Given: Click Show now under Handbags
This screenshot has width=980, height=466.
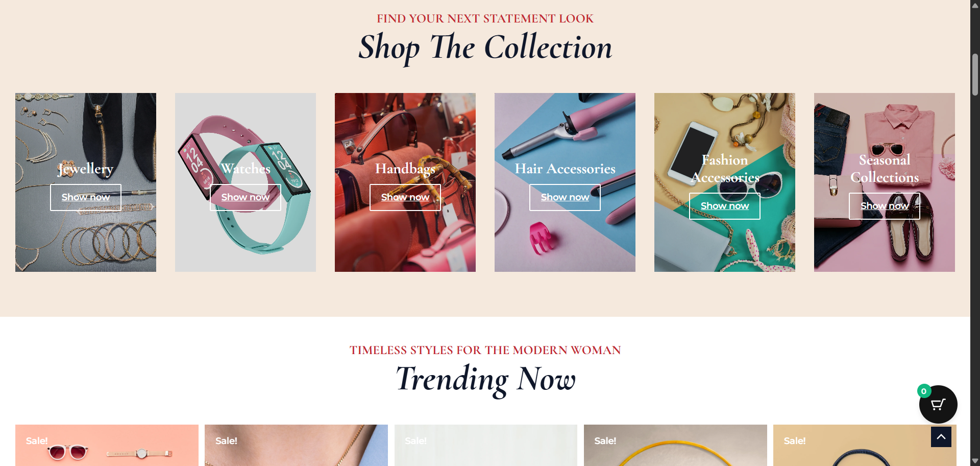Looking at the screenshot, I should (x=405, y=197).
